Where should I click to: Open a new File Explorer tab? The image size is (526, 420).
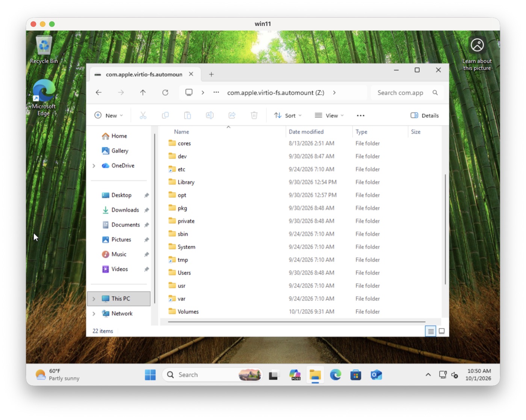(x=211, y=74)
